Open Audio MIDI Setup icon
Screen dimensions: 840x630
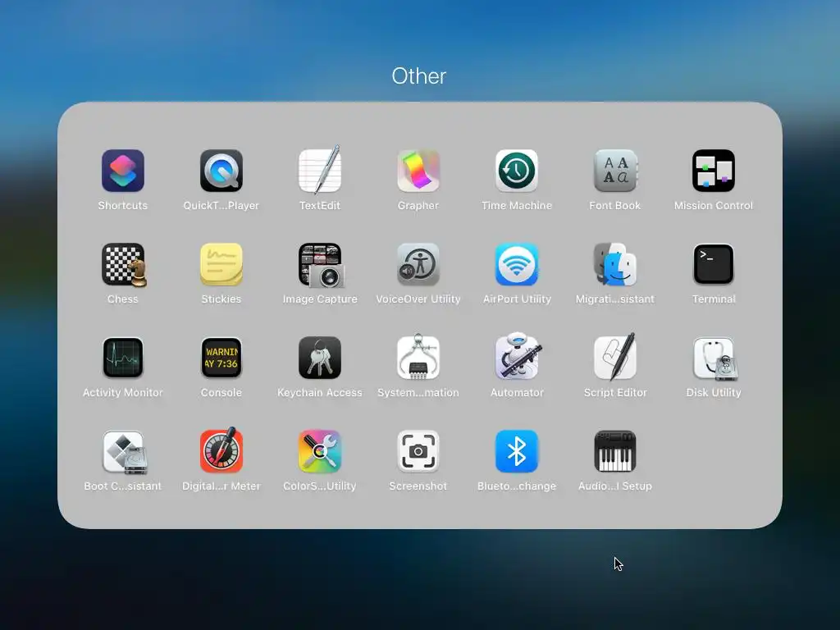pyautogui.click(x=615, y=452)
